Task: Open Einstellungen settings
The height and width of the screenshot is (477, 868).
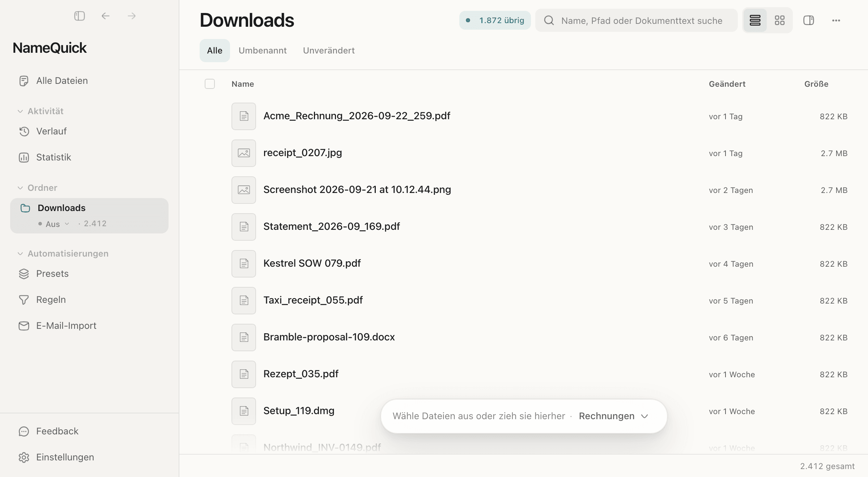Action: coord(89,457)
